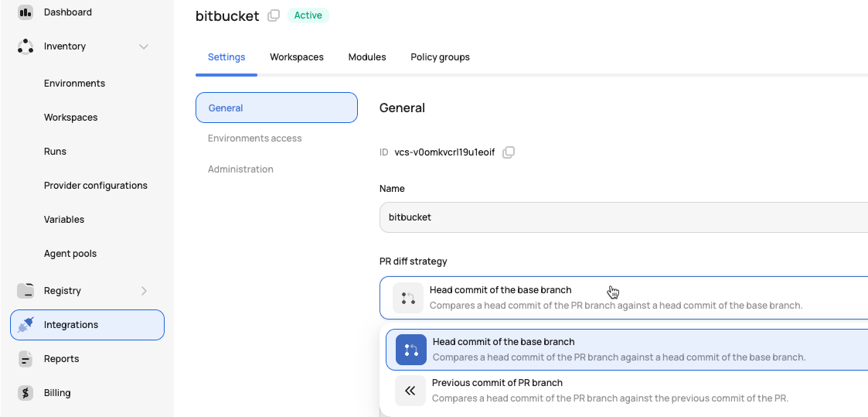This screenshot has height=417, width=868.
Task: Switch to the Workspaces tab
Action: click(x=297, y=57)
